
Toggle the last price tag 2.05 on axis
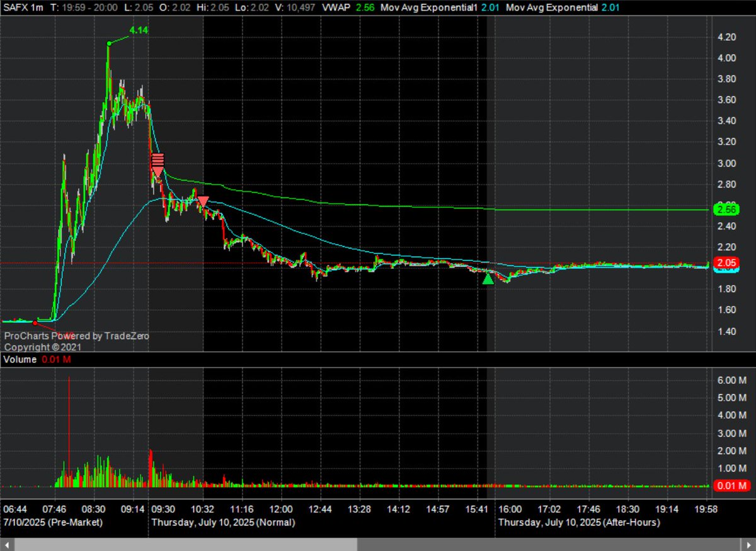click(726, 263)
